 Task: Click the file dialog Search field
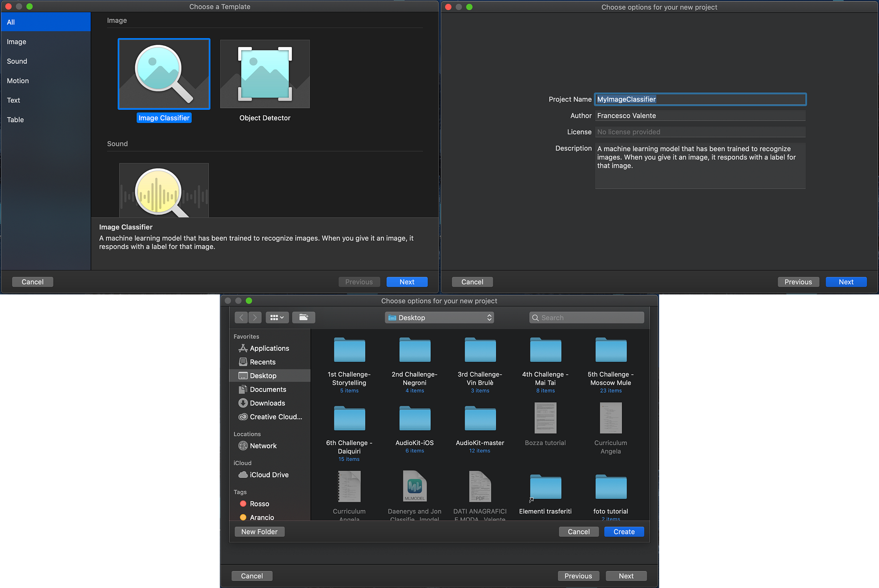[587, 317]
